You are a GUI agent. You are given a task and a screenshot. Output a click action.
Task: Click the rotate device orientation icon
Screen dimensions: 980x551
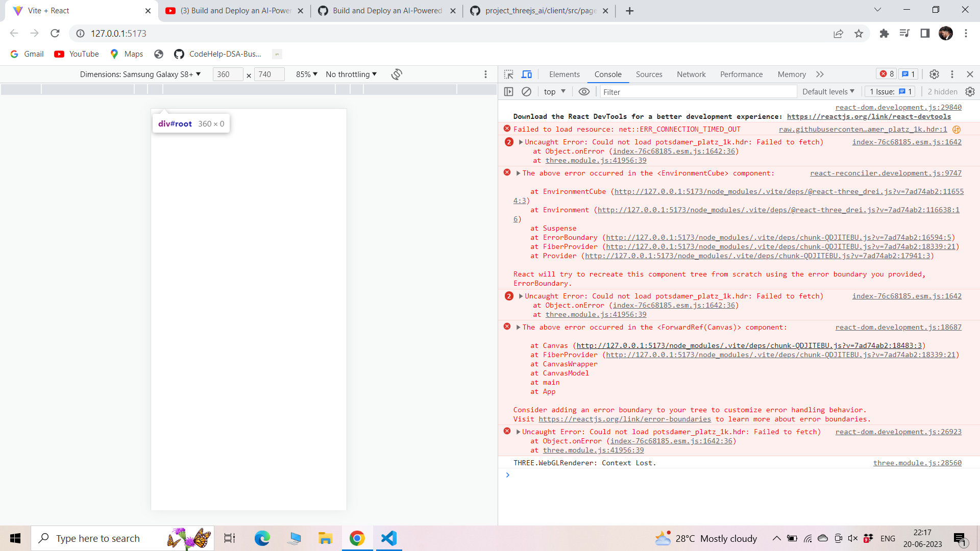pos(397,74)
